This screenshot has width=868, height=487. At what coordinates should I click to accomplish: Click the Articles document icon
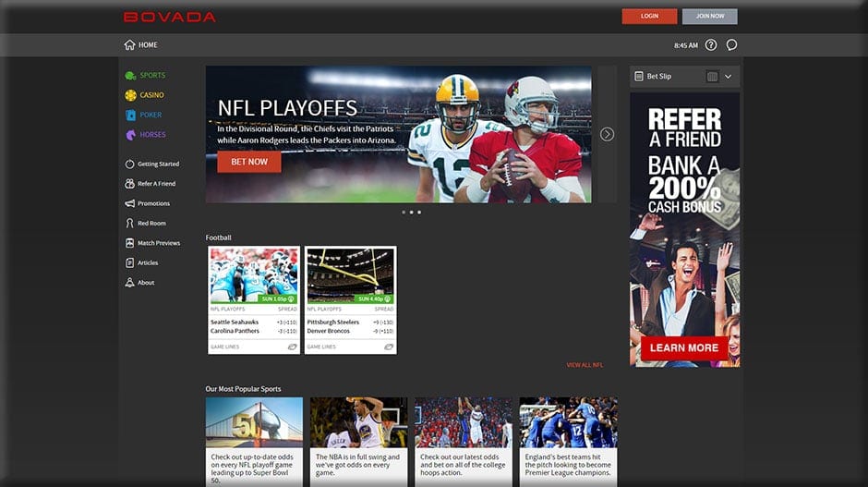pos(129,262)
